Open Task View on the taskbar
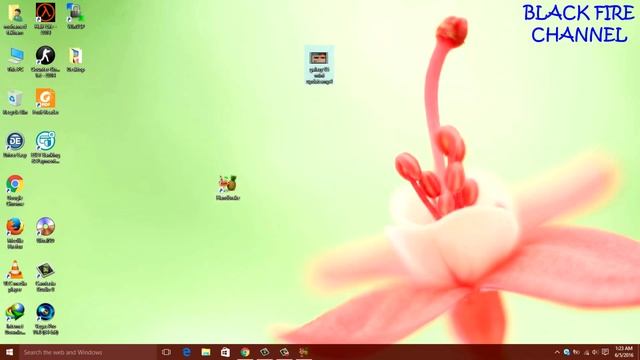The width and height of the screenshot is (640, 360). pos(166,352)
